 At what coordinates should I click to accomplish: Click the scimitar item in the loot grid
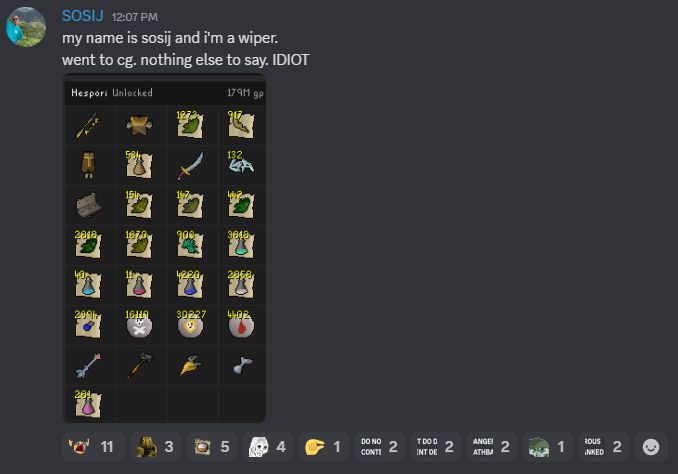(190, 166)
